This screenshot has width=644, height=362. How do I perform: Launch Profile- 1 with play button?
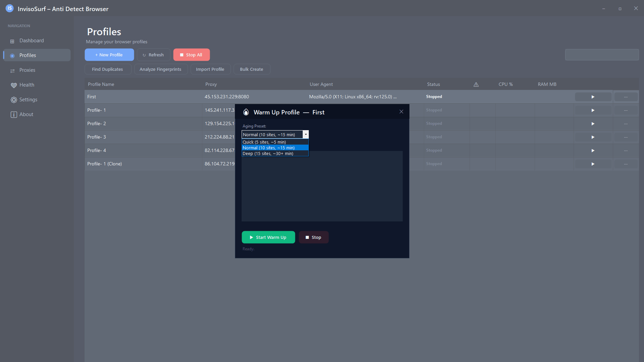click(593, 110)
